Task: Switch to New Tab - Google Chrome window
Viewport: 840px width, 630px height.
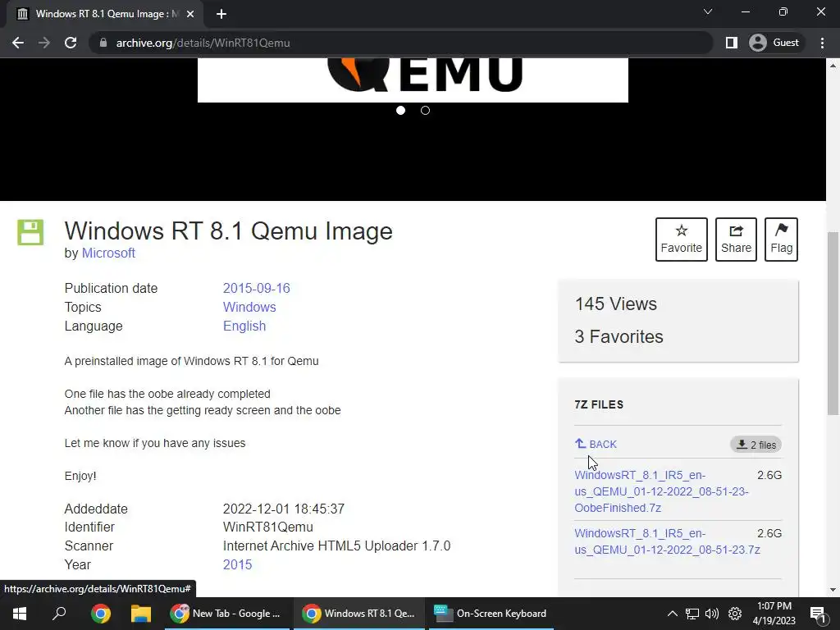Action: pyautogui.click(x=227, y=614)
